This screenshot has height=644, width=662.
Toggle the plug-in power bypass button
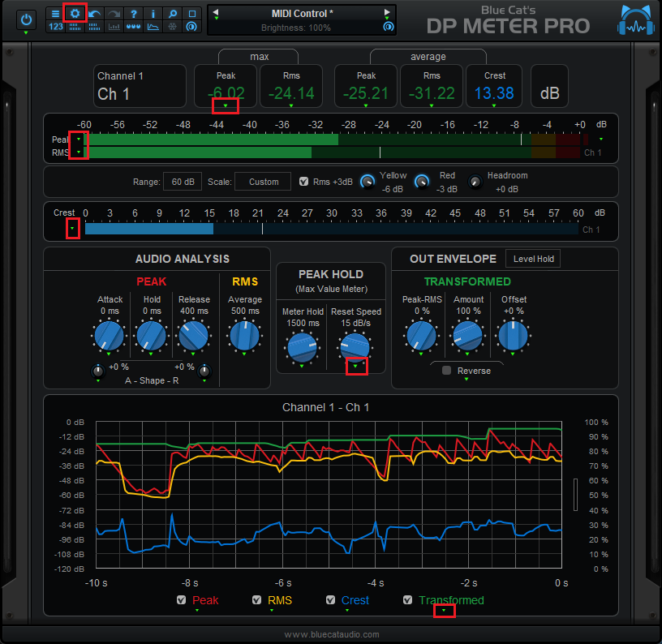coord(26,19)
